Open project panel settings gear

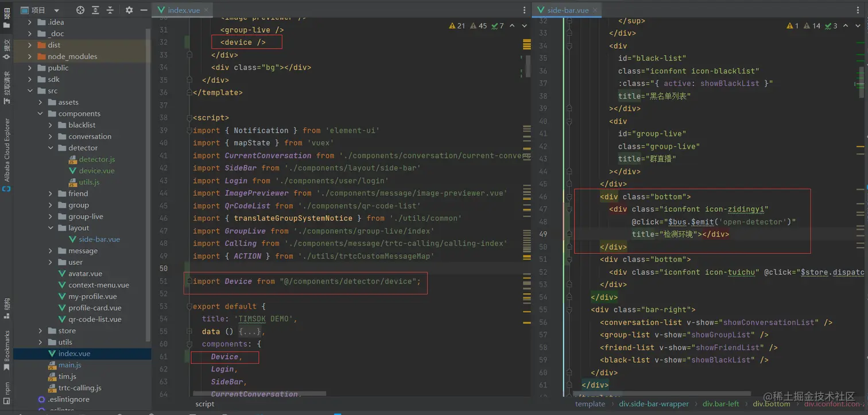pyautogui.click(x=129, y=10)
